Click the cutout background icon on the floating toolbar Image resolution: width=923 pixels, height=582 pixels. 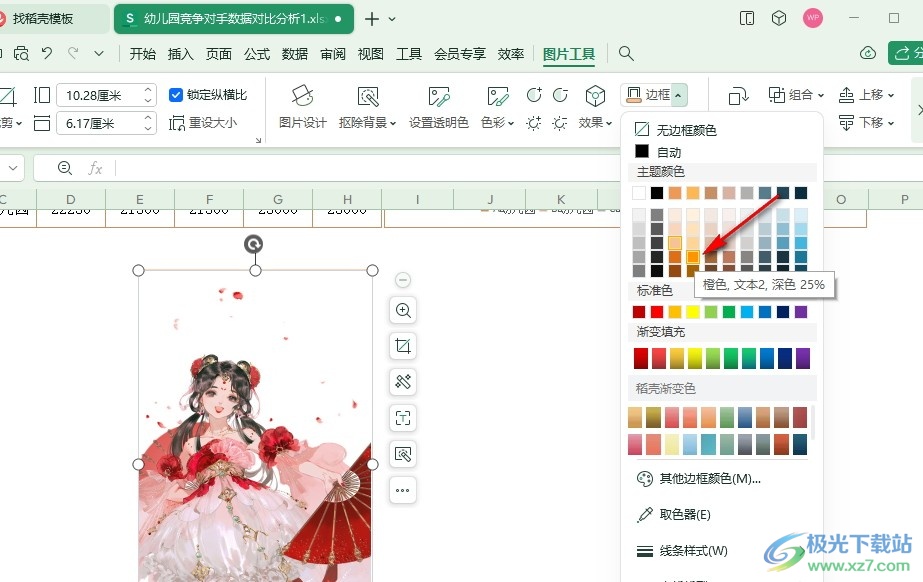click(403, 454)
